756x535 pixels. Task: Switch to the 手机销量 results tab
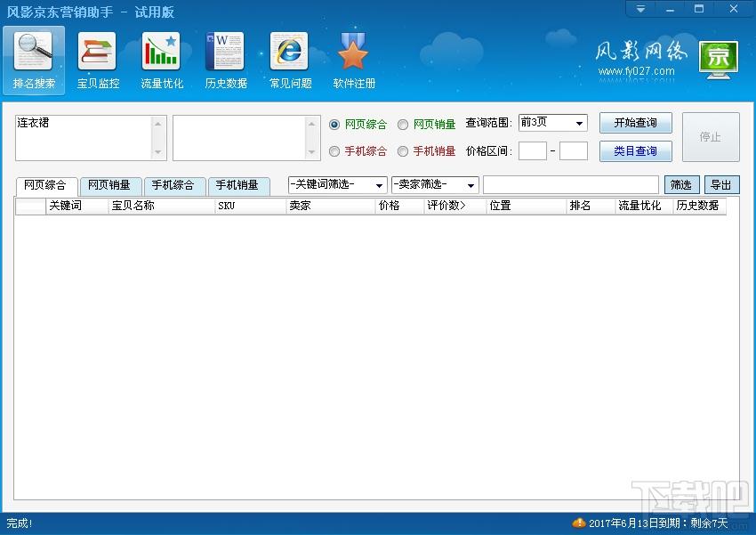click(x=238, y=185)
